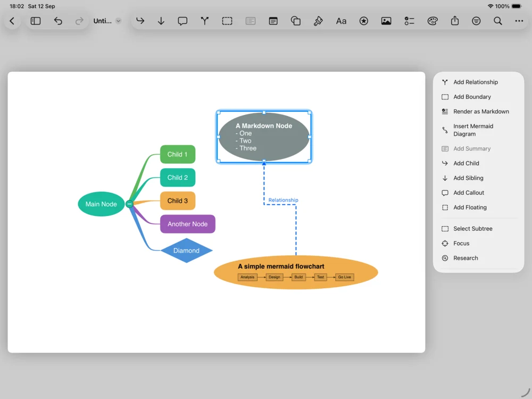Select the A Markdown Node ellipse
The width and height of the screenshot is (532, 399).
264,137
